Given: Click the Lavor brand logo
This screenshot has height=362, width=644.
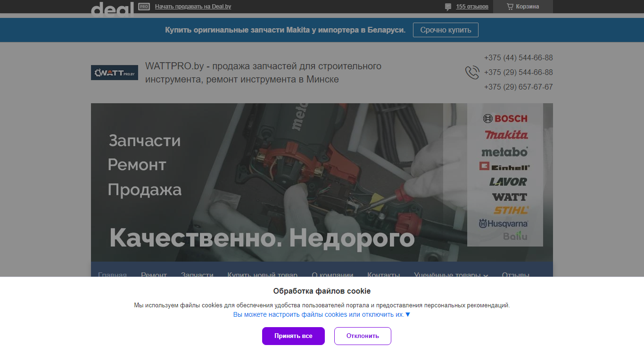Looking at the screenshot, I should (508, 181).
